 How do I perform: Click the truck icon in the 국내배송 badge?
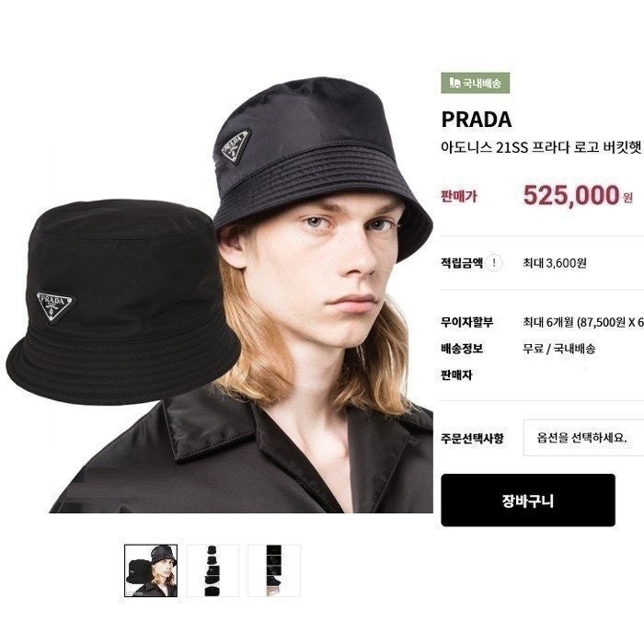(454, 84)
